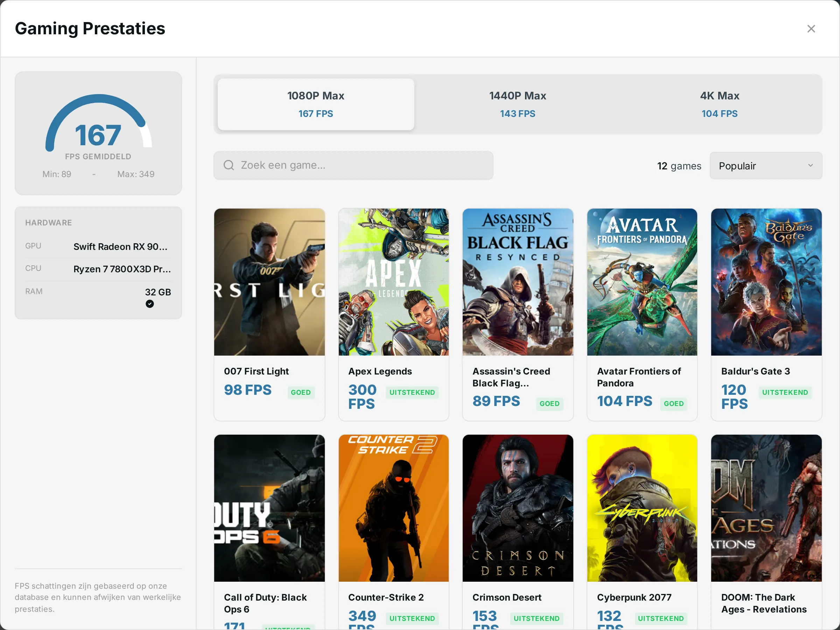Click the RAM value '32 GB'
The image size is (840, 630).
pyautogui.click(x=158, y=292)
